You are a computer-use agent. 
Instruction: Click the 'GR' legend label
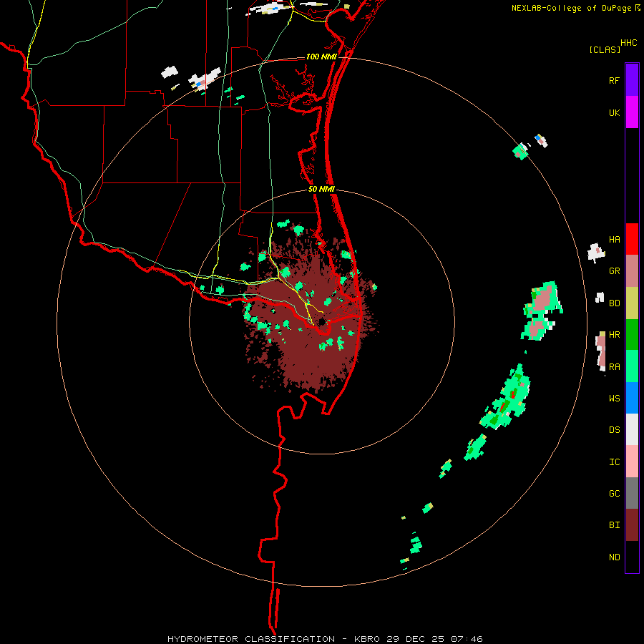tap(614, 271)
